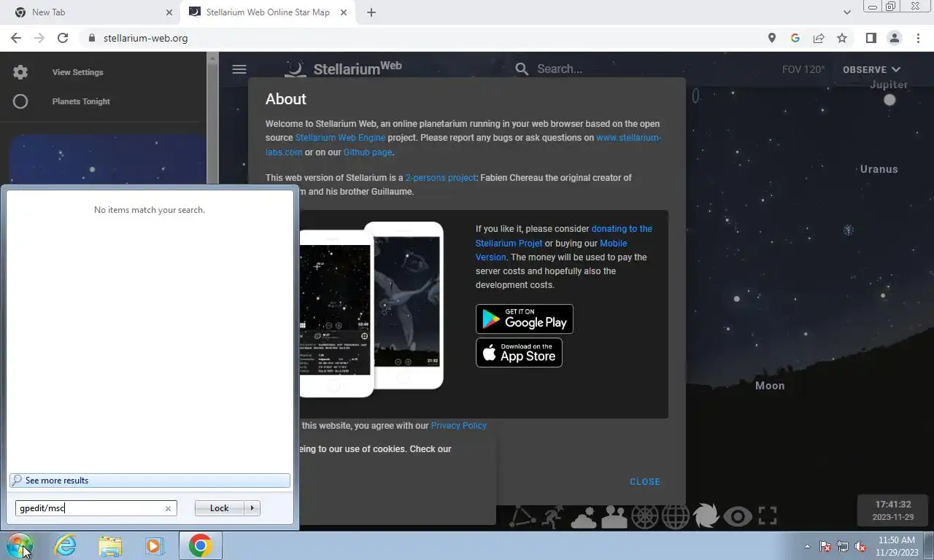Open the time and date panel
Screen dimensions: 934x560
(893, 510)
